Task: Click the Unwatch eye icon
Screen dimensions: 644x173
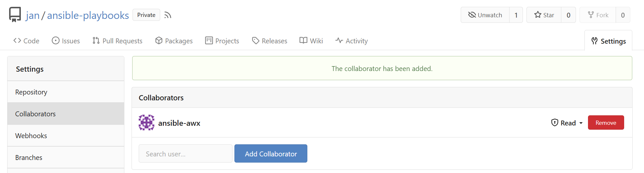Action: 472,15
